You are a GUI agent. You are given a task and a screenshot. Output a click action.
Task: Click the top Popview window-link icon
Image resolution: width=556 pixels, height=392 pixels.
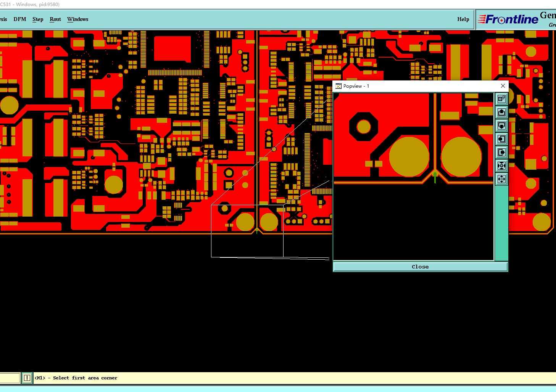pos(501,99)
